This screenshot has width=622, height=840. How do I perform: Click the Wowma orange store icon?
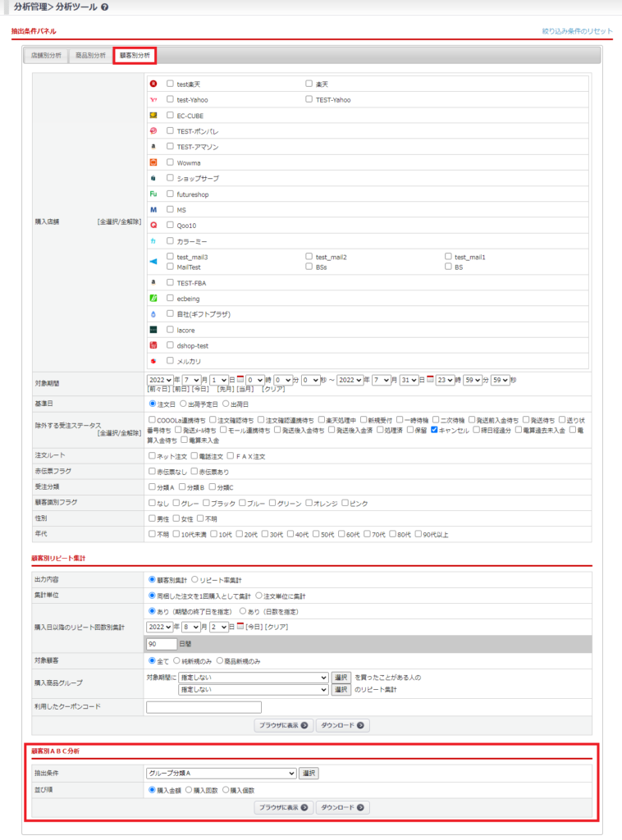[x=153, y=162]
